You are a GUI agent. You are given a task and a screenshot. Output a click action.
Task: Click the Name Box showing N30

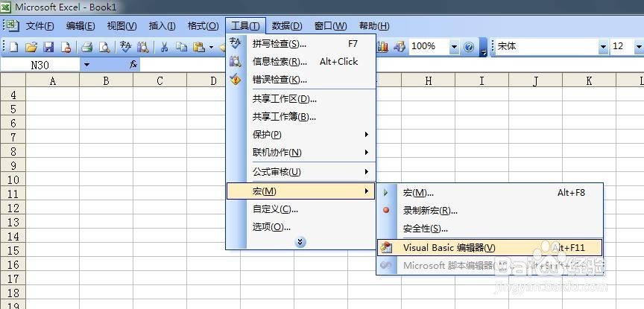tap(40, 65)
